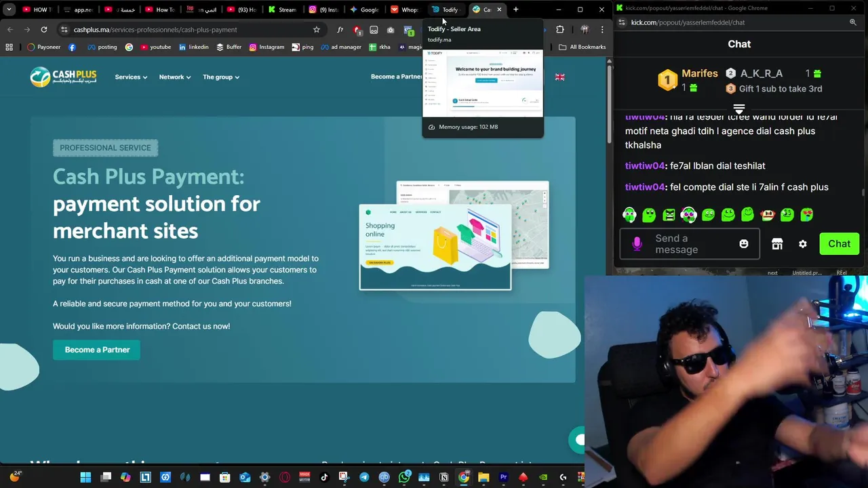
Task: Open File Explorer from the taskbar
Action: (484, 477)
